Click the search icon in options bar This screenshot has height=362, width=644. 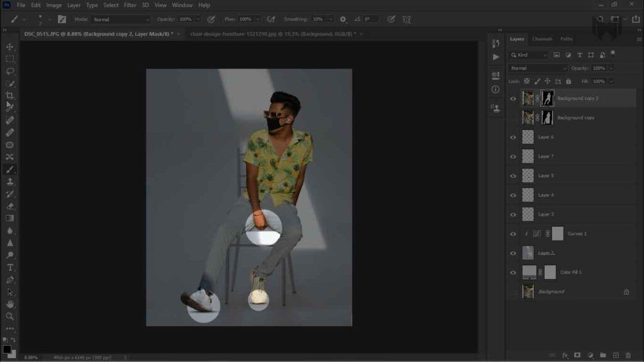(600, 19)
